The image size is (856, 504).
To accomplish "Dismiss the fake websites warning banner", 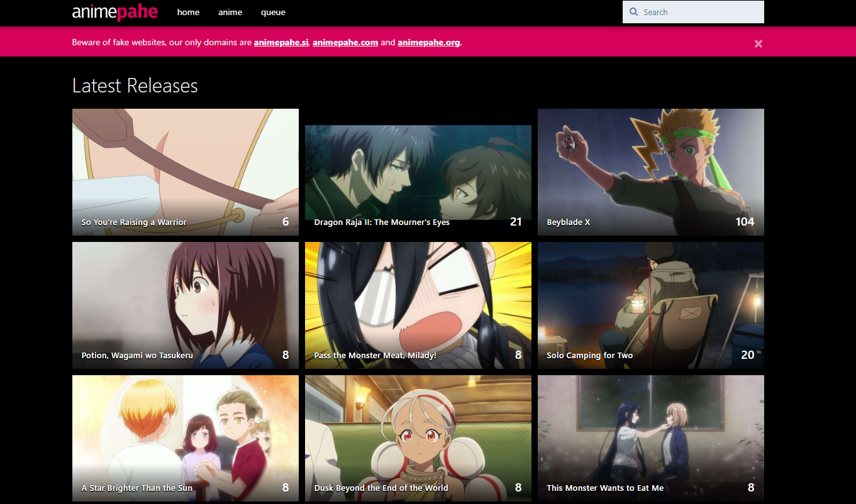I will click(x=758, y=43).
